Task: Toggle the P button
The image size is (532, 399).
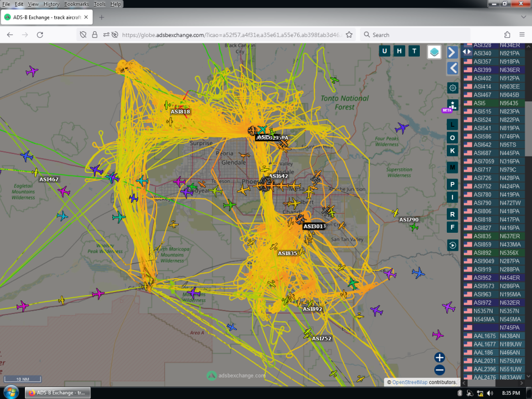Action: coord(453,184)
